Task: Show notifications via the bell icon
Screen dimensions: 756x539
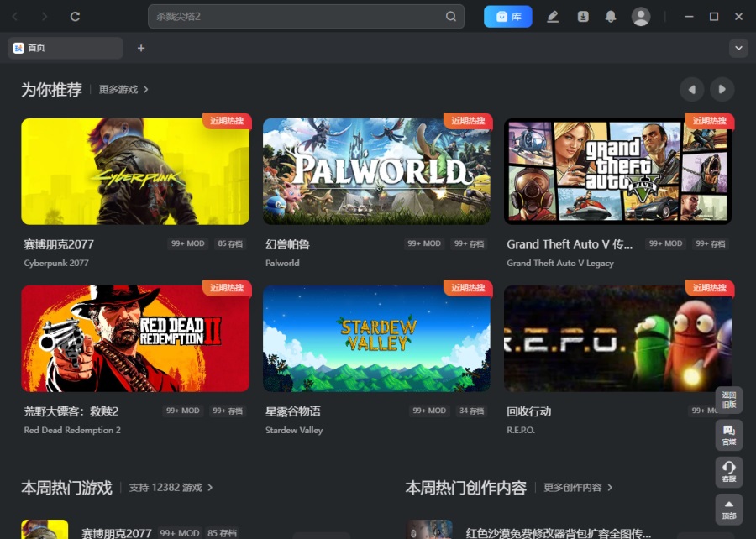Action: point(611,17)
